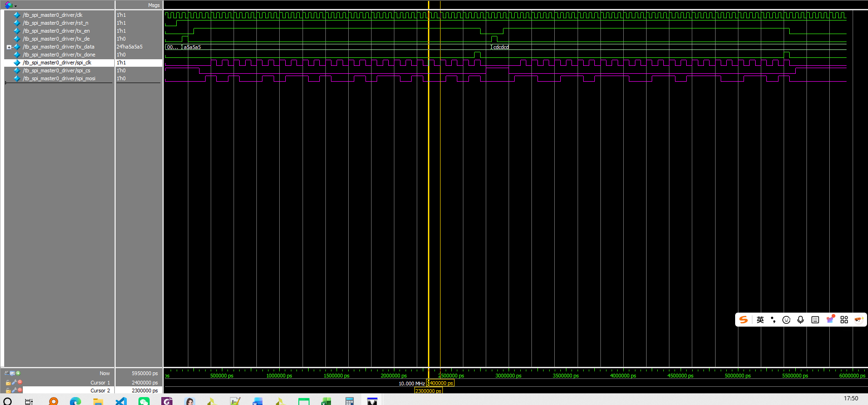Viewport: 868px width, 405px height.
Task: Open the toolbox grid in the input method bar
Action: click(x=844, y=320)
